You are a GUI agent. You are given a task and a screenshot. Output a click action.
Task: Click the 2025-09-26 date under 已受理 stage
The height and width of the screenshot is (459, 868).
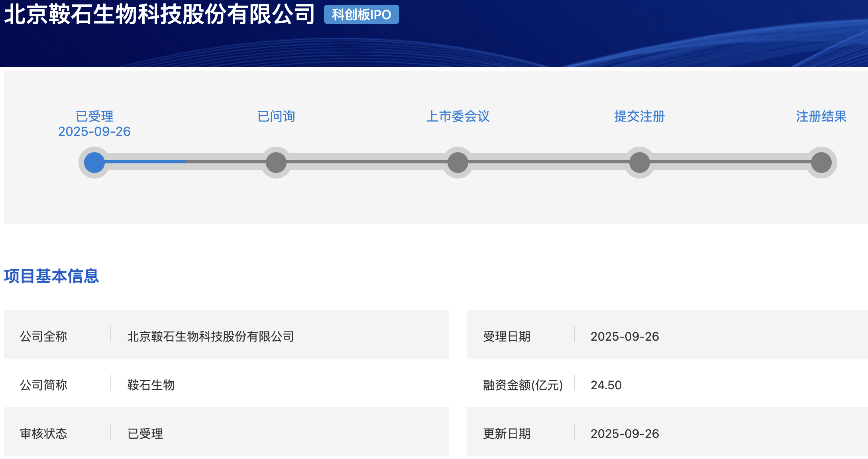coord(94,131)
